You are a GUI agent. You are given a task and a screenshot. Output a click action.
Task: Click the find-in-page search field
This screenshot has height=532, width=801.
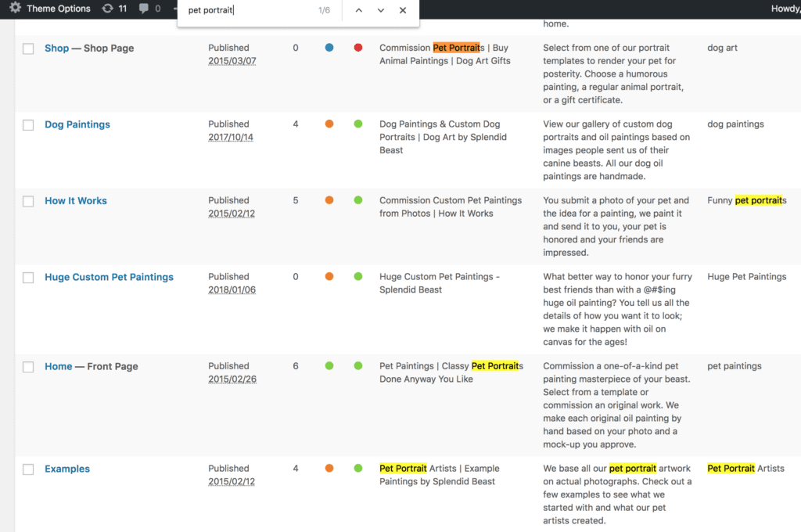[249, 10]
